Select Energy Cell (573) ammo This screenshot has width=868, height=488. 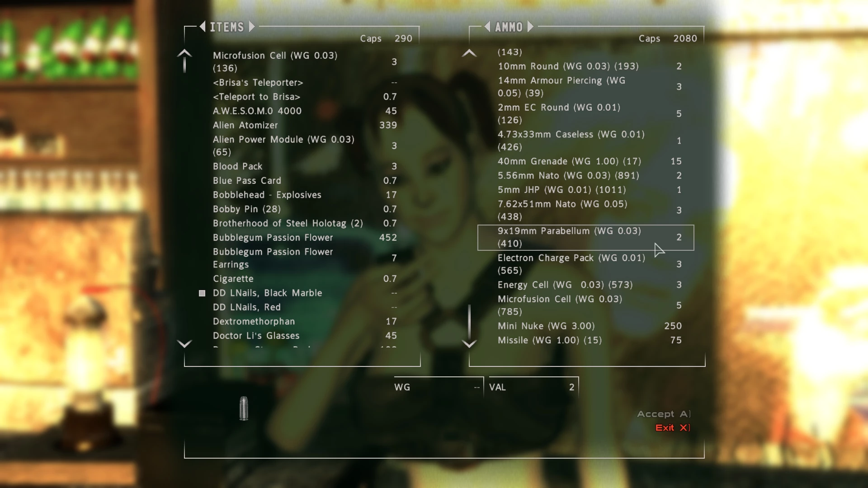pyautogui.click(x=590, y=285)
